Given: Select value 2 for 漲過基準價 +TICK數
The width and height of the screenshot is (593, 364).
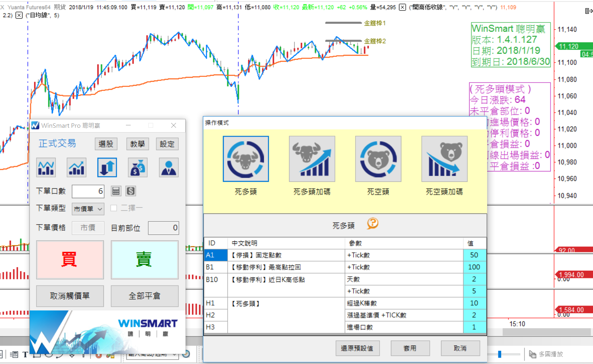Looking at the screenshot, I should tap(474, 315).
